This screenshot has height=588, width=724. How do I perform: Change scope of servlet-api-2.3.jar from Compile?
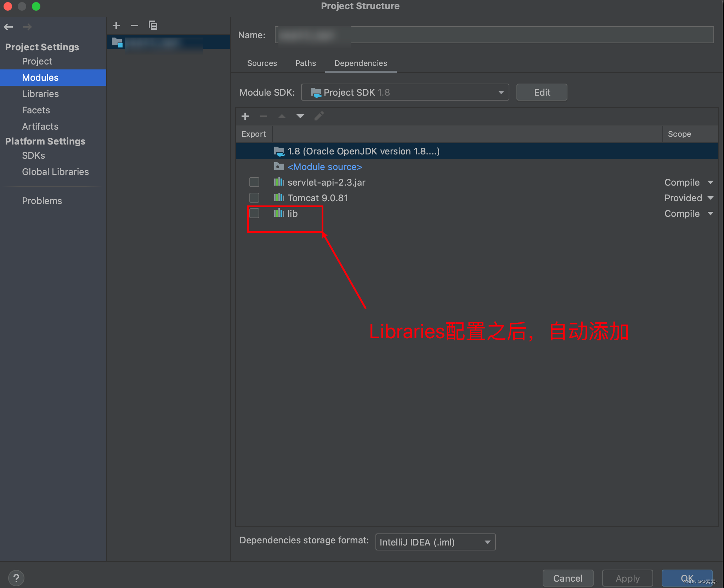(x=689, y=182)
